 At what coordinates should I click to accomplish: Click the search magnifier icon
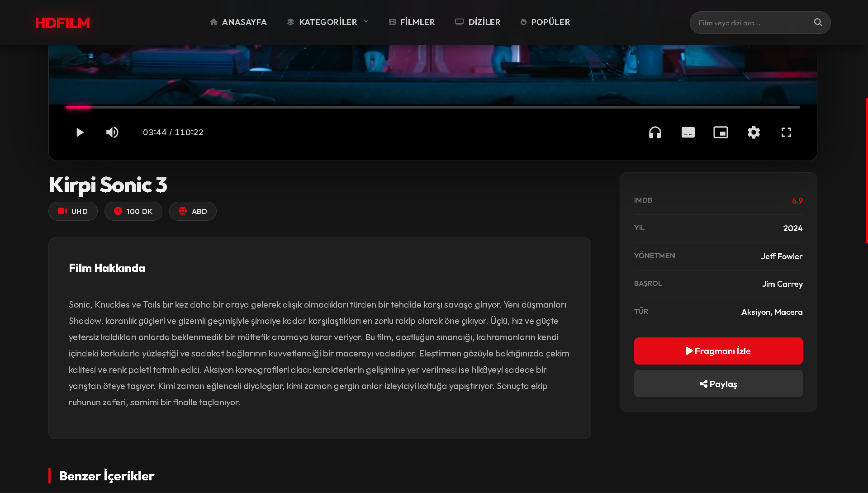(818, 23)
